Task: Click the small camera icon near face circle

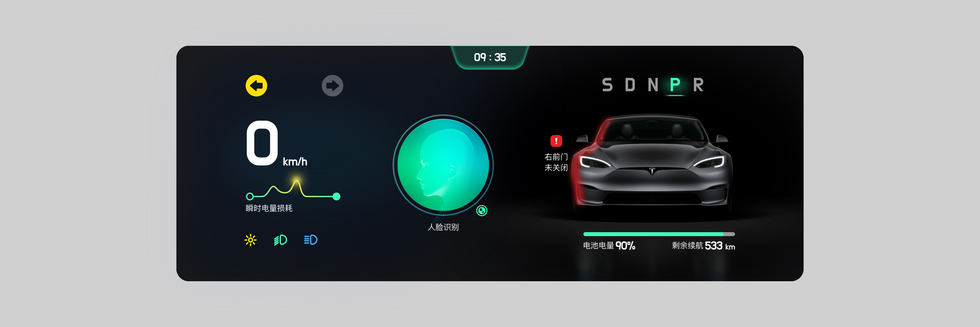Action: coord(482,211)
